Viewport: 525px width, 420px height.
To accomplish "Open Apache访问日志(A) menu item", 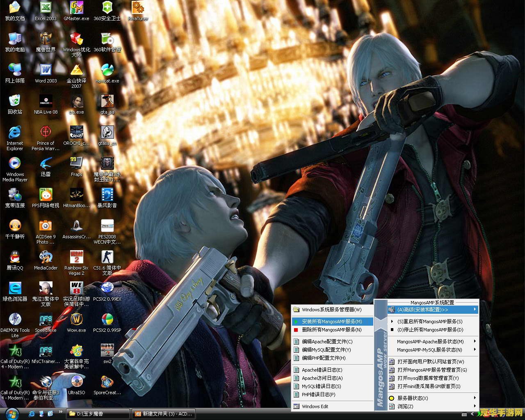I will (332, 378).
